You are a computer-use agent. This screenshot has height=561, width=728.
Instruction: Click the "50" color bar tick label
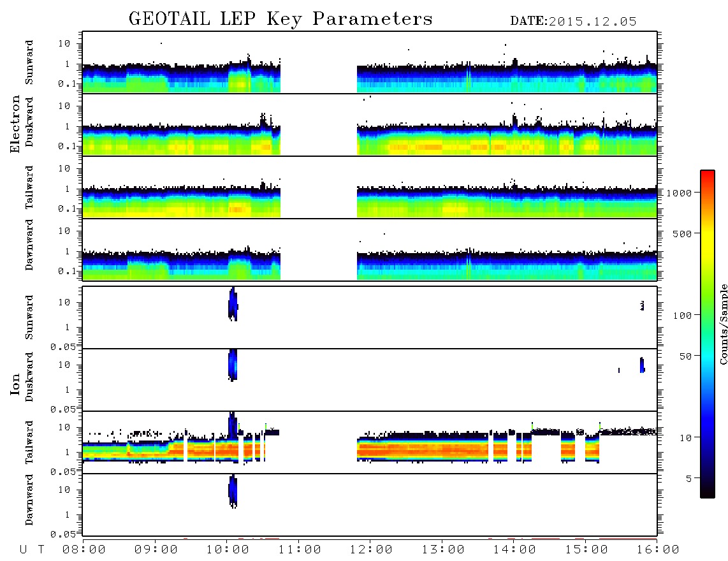(685, 356)
